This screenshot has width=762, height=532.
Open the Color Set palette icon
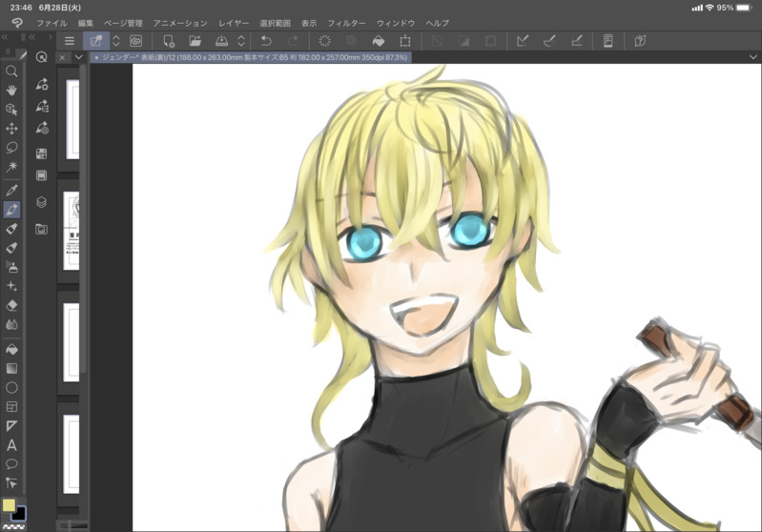(x=42, y=153)
